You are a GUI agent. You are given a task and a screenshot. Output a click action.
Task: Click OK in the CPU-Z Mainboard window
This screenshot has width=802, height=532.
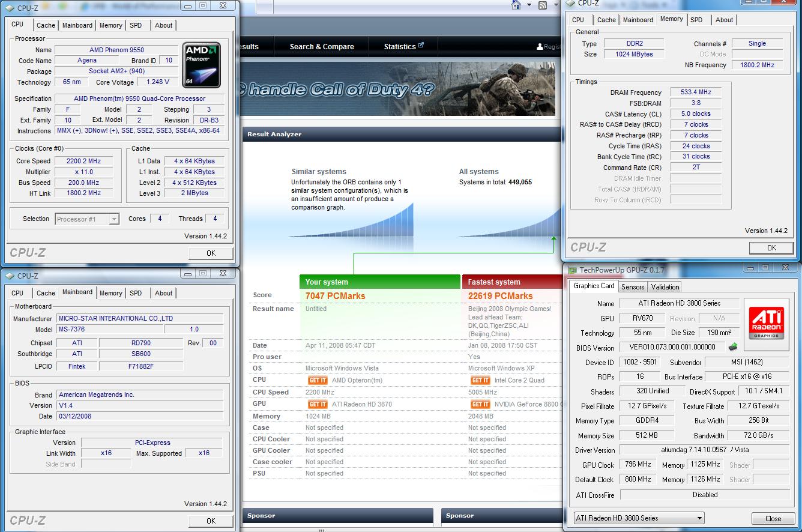(211, 521)
